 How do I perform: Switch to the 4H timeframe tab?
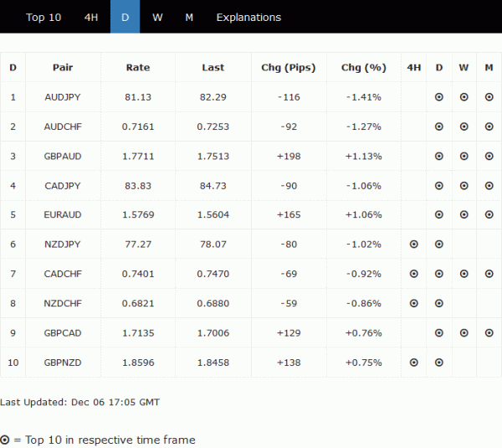pyautogui.click(x=91, y=17)
